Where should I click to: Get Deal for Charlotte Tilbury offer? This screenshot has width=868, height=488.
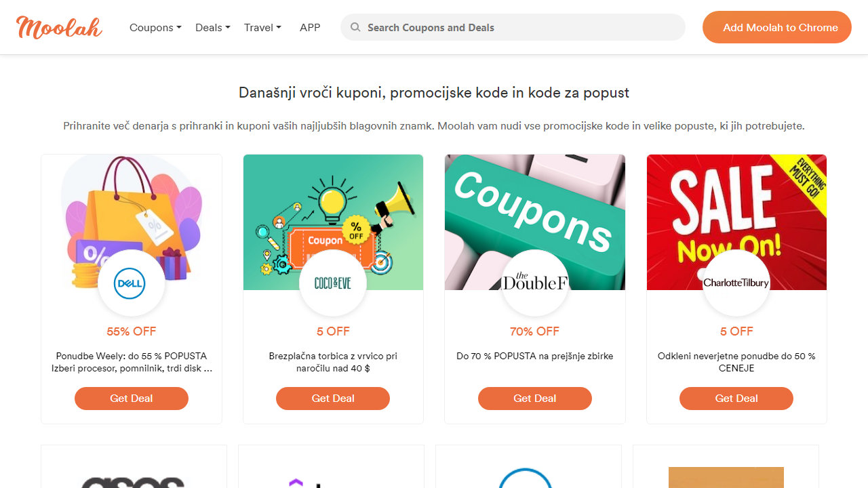point(736,399)
